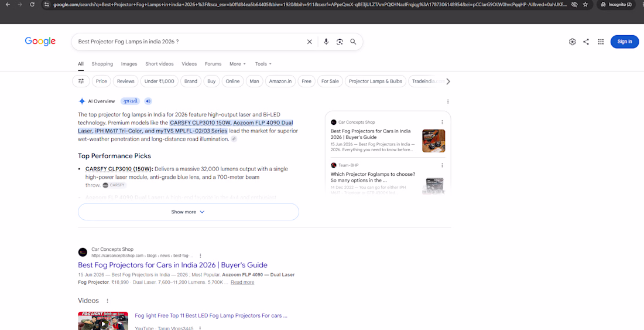Apply the Online filter chip
Viewport: 644px width, 330px height.
pos(232,81)
